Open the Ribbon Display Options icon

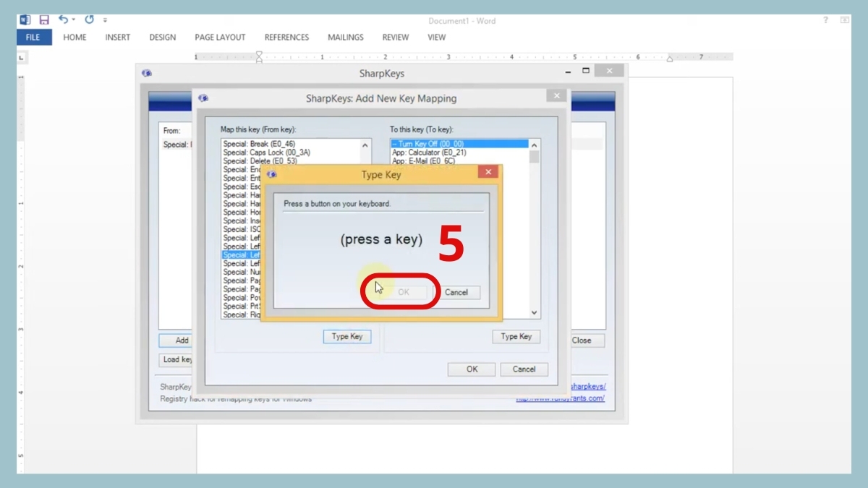(x=844, y=20)
